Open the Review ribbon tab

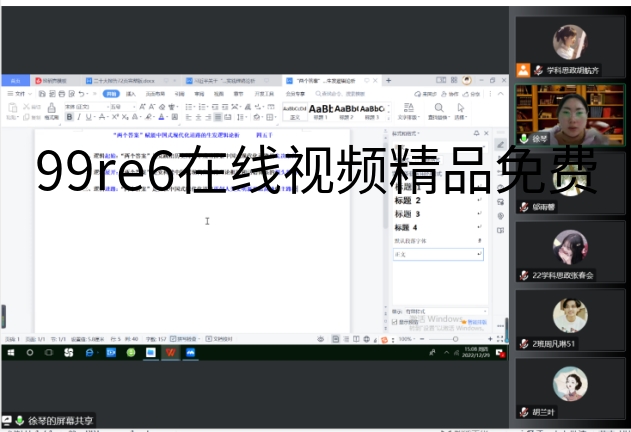199,94
